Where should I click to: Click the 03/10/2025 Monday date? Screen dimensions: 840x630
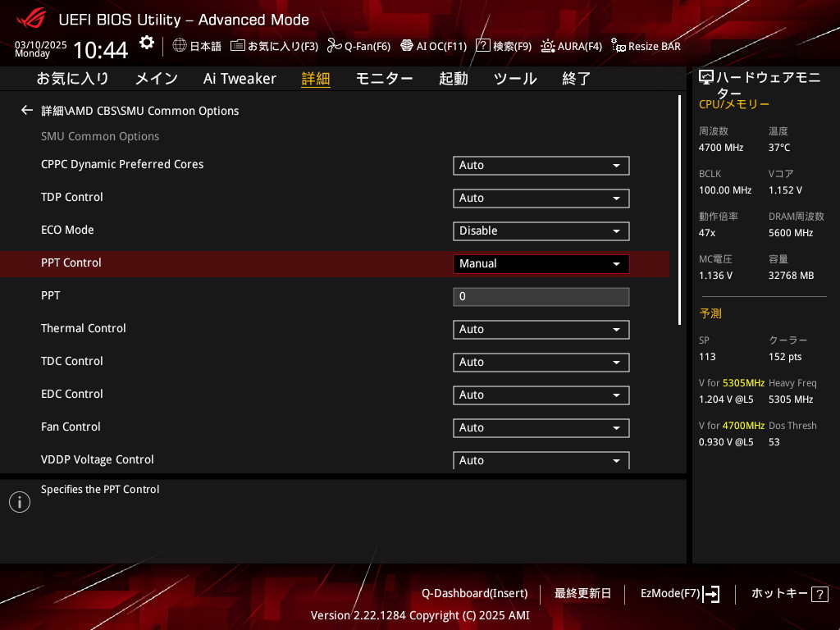coord(41,48)
